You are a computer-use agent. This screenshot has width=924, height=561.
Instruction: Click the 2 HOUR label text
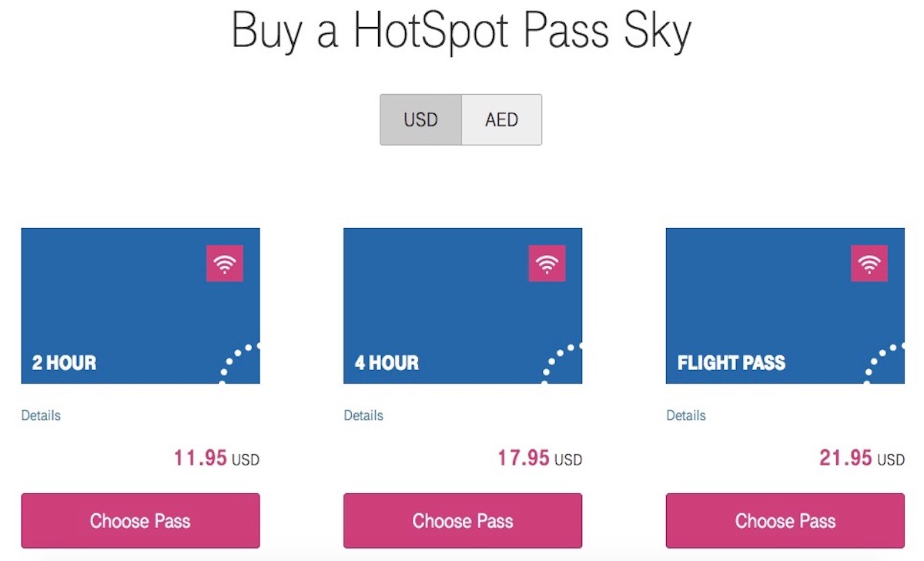click(x=65, y=363)
